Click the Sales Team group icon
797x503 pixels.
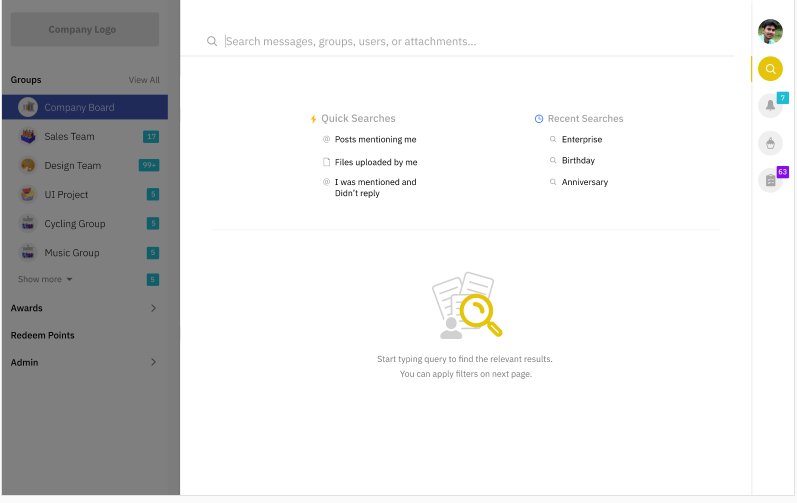pos(28,136)
